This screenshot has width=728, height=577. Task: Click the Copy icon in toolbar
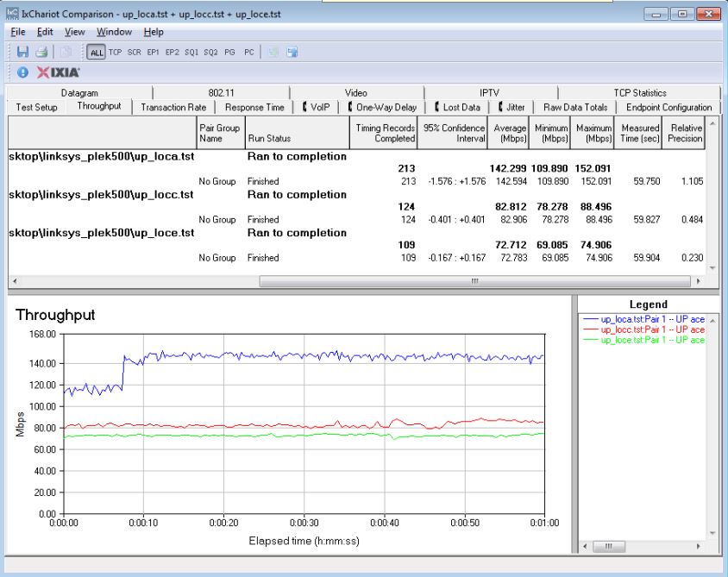click(x=66, y=52)
